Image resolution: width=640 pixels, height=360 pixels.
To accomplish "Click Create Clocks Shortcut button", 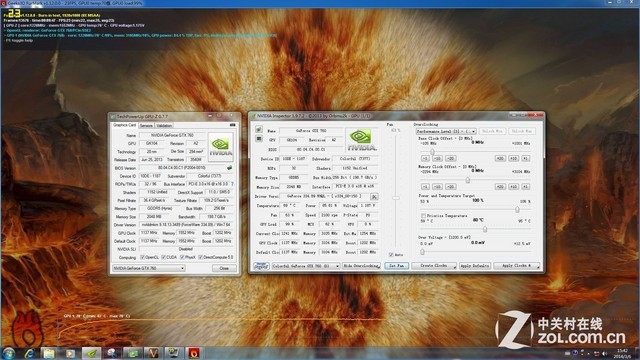I will click(x=434, y=266).
